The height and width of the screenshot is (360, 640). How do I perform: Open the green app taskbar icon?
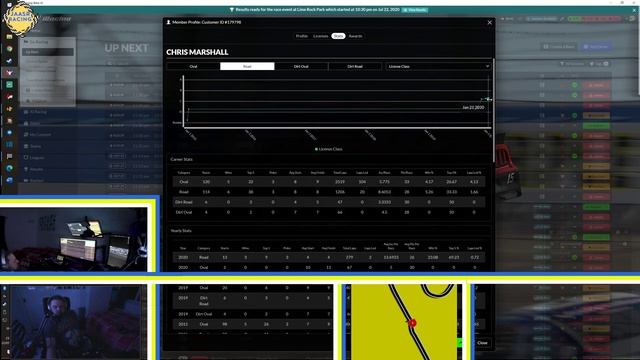9,84
